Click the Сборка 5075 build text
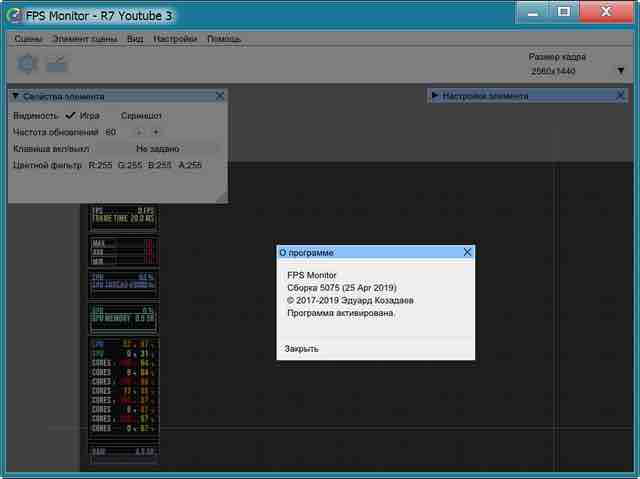640x479 pixels. pos(342,288)
